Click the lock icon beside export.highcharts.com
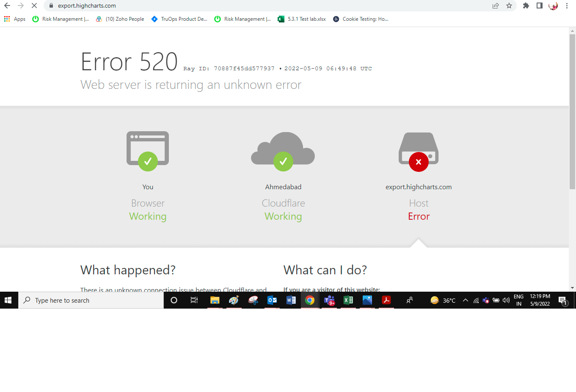This screenshot has width=576, height=392. click(51, 6)
